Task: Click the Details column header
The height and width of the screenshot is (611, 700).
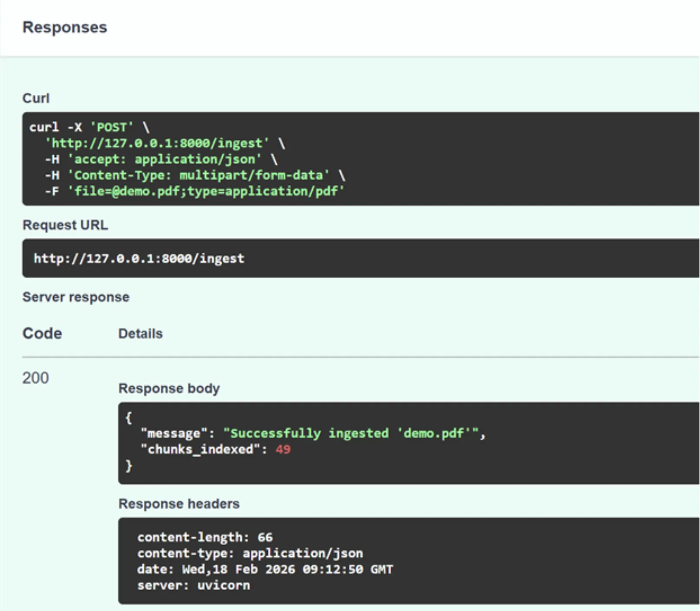Action: (140, 334)
